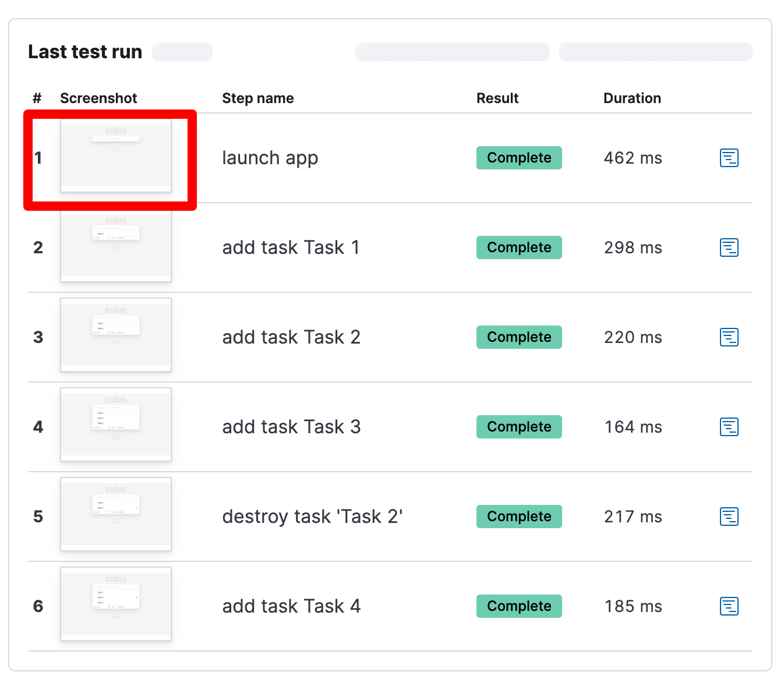Select the log icon next to 'add task Task 3'

729,426
